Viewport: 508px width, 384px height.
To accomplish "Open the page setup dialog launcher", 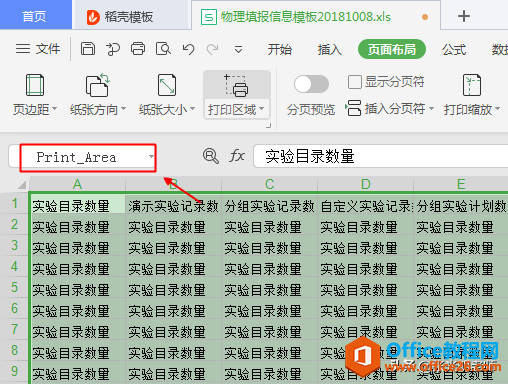I will [x=268, y=126].
